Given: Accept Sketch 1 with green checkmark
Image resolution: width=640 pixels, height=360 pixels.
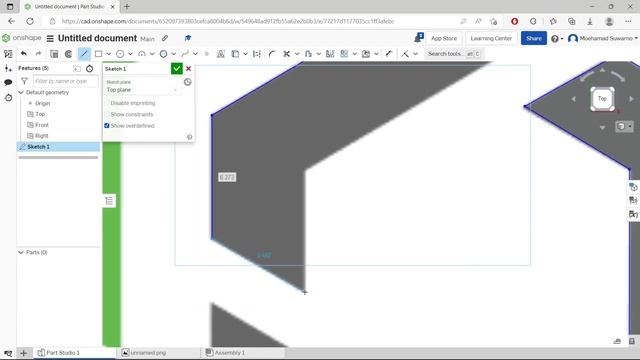Looking at the screenshot, I should coord(176,69).
